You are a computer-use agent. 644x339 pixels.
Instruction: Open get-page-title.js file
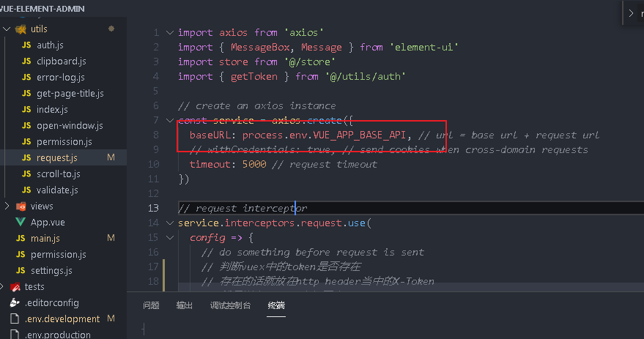[x=70, y=94]
